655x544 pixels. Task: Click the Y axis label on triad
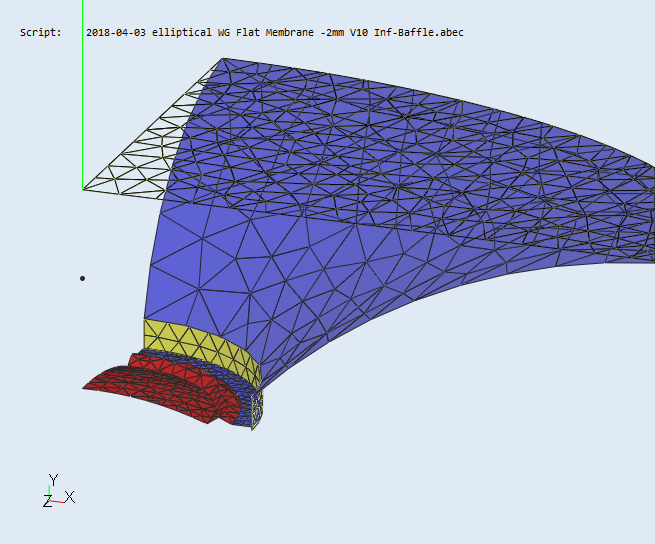point(52,480)
